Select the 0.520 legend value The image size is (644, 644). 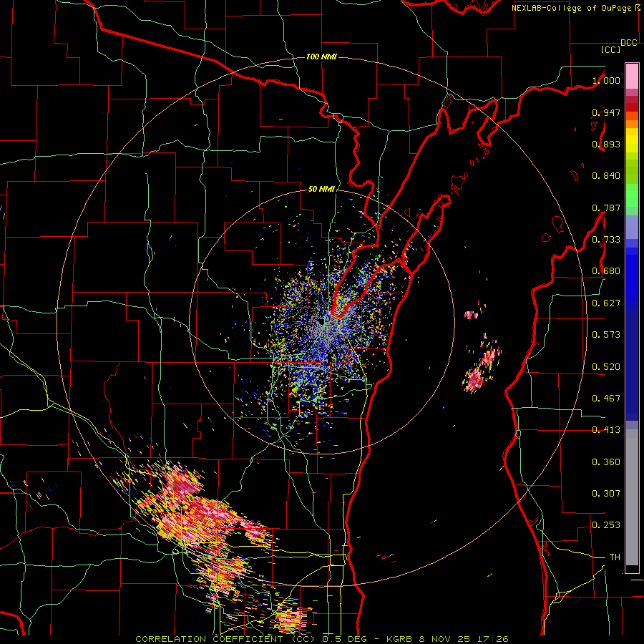606,367
